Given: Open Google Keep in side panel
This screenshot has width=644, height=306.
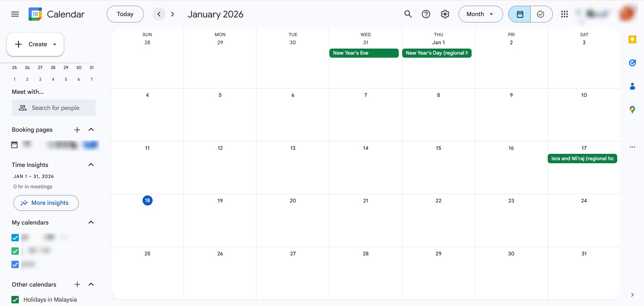Looking at the screenshot, I should [632, 40].
